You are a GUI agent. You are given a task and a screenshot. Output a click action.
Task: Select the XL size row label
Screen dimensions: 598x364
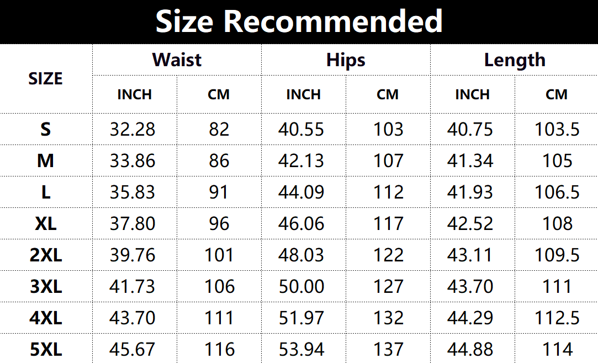tap(45, 223)
